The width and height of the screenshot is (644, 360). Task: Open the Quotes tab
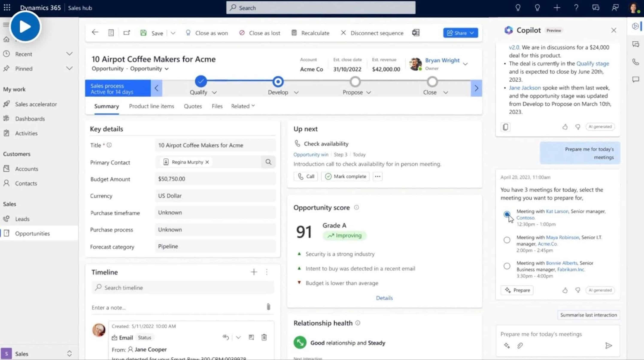click(x=193, y=106)
